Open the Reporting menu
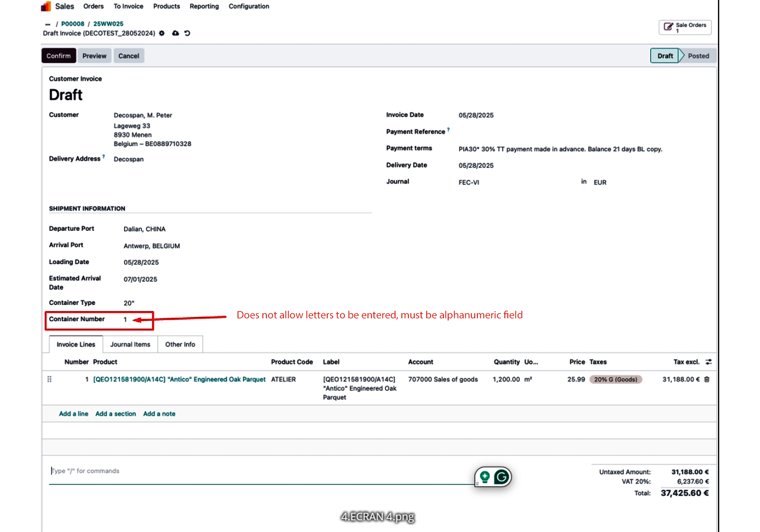760x532 pixels. [204, 6]
